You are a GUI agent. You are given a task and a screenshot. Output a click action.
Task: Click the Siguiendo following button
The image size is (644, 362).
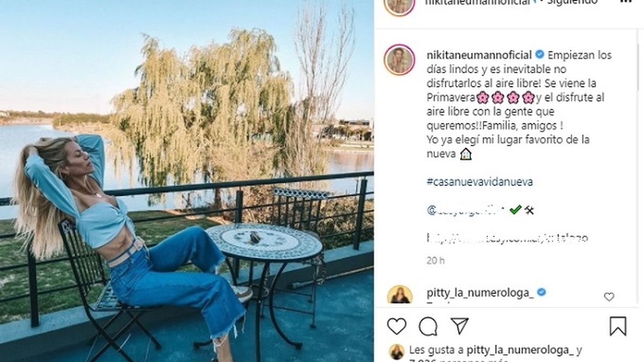coord(576,3)
